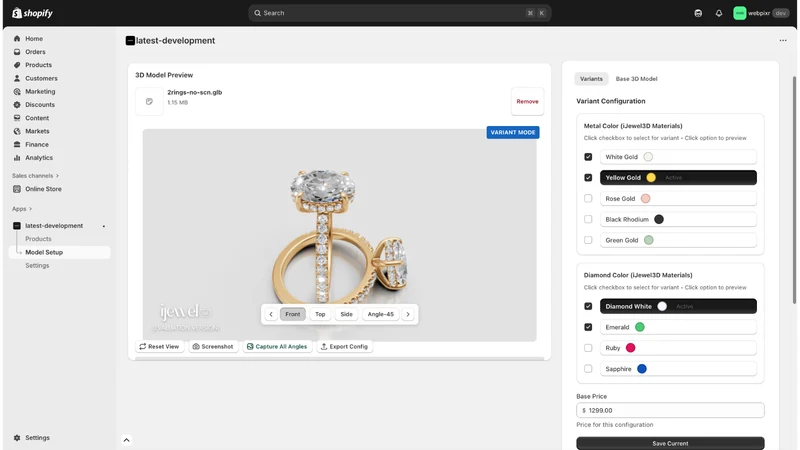Screen dimensions: 800x450
Task: Expand the Sales channels section
Action: [35, 176]
